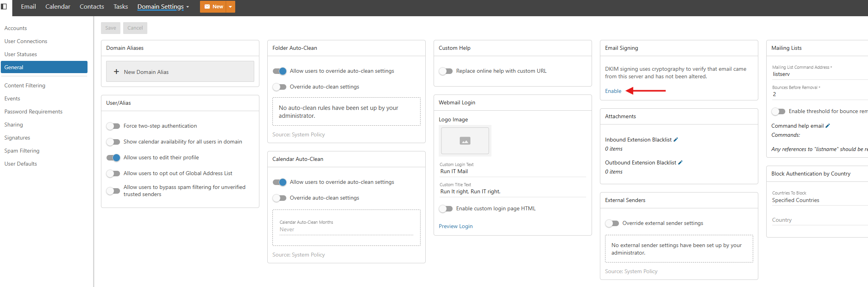Click the plus icon for New Domain Alias
Viewport: 868px width, 287px height.
click(x=116, y=72)
